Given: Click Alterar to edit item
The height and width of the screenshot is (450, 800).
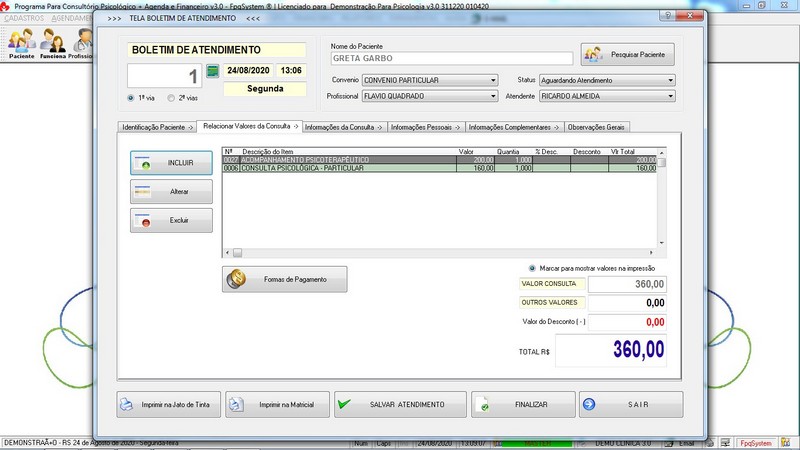Looking at the screenshot, I should (x=171, y=192).
